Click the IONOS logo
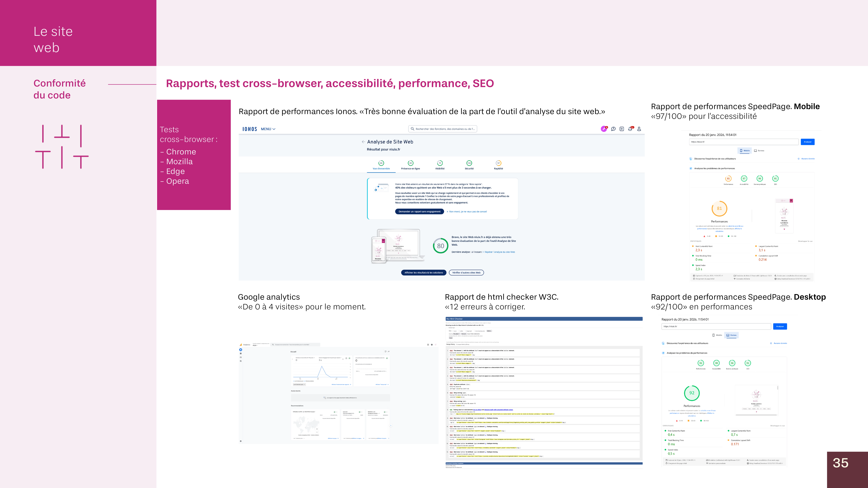868x488 pixels. [250, 129]
